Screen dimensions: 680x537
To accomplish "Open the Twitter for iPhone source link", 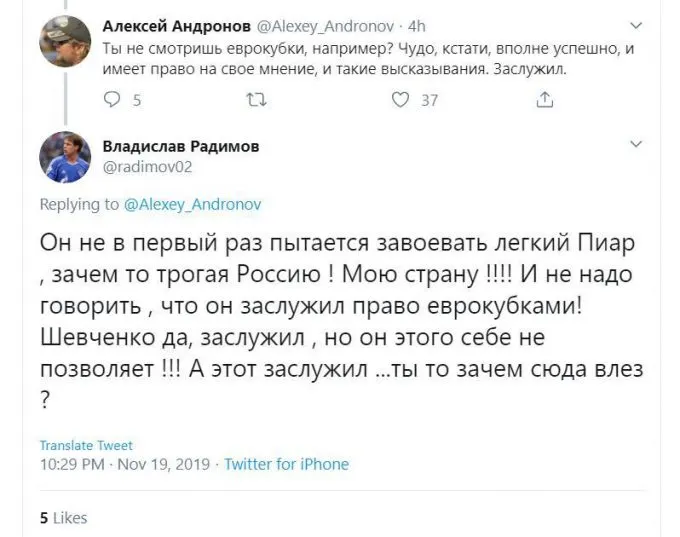I will click(x=286, y=464).
